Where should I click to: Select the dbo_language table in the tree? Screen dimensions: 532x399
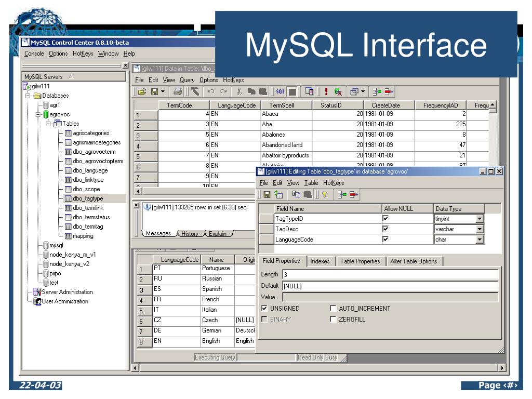coord(90,170)
